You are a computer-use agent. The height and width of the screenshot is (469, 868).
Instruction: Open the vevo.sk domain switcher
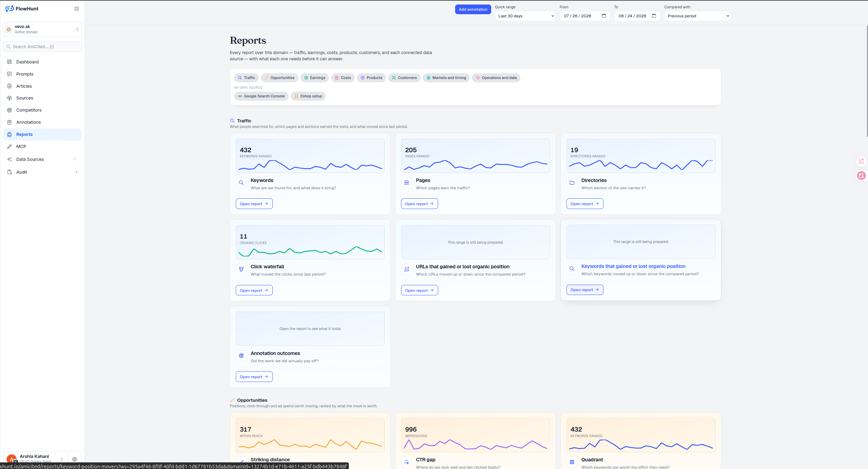[x=42, y=29]
